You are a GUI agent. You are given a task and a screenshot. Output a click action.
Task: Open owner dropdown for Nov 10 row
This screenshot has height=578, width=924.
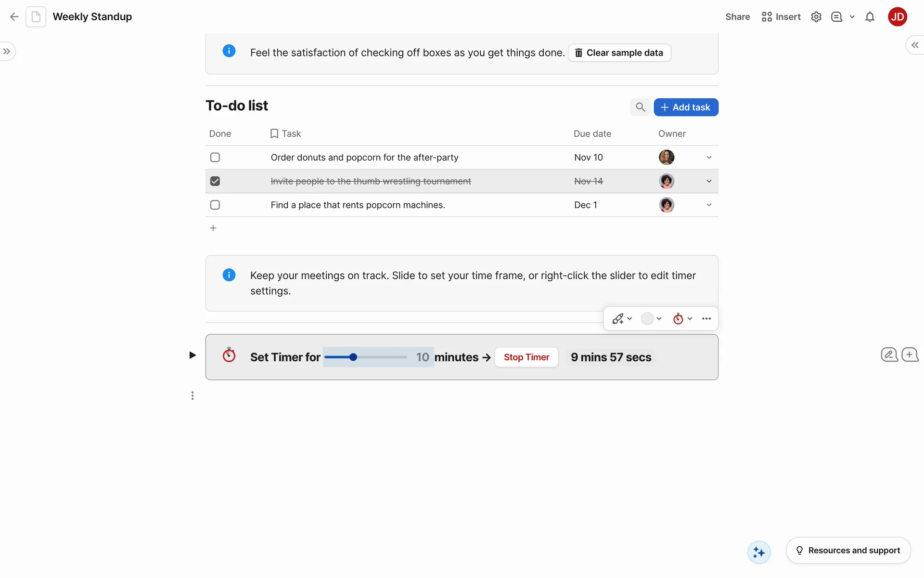(709, 158)
